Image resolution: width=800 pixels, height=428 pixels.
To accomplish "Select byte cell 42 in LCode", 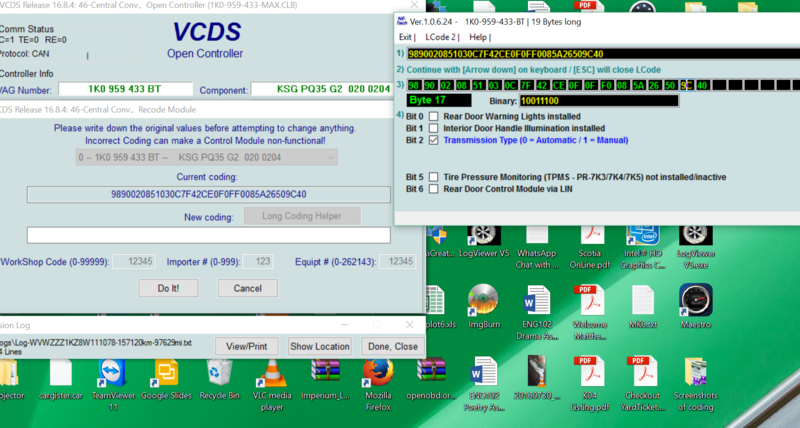I will [x=542, y=85].
